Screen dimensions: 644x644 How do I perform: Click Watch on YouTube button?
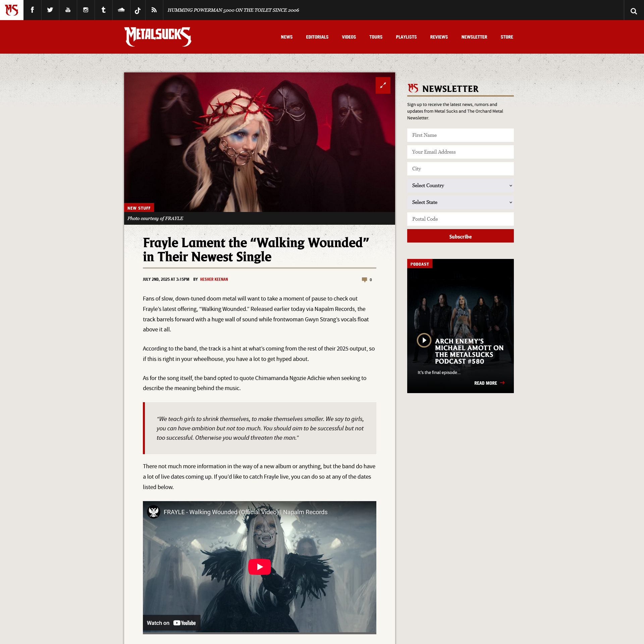(171, 623)
